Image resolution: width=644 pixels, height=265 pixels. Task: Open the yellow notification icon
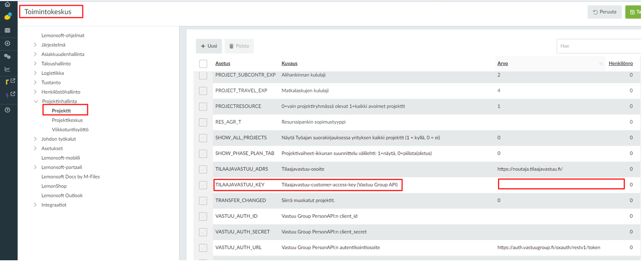click(x=7, y=17)
